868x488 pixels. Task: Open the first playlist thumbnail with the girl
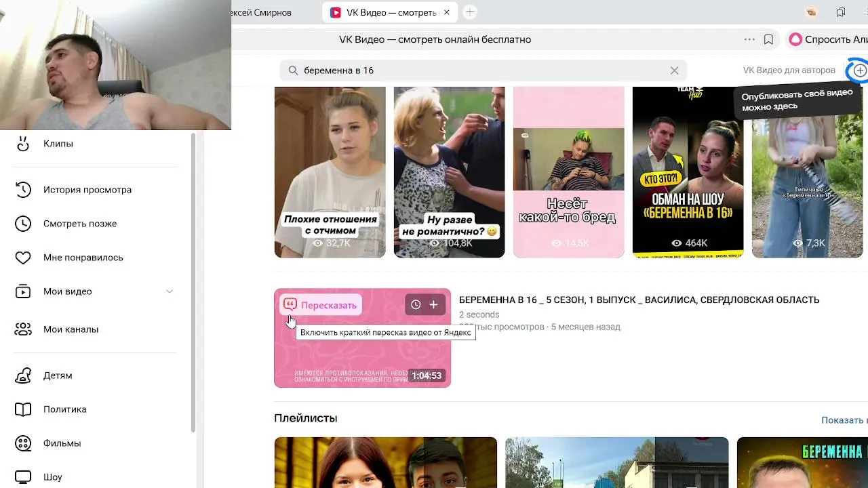point(385,462)
